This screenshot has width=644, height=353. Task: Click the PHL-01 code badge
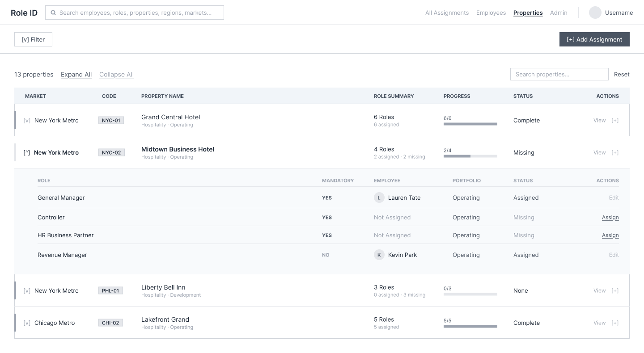point(110,290)
